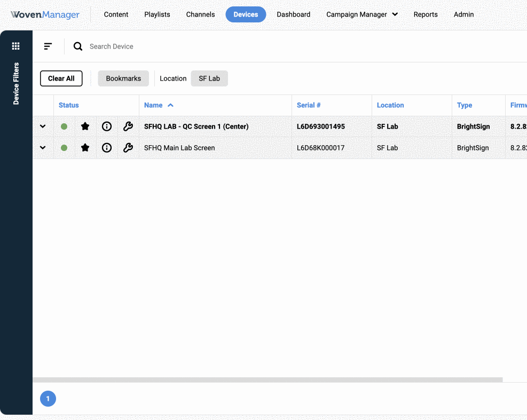
Task: Sort by the Type column header
Action: 465,105
